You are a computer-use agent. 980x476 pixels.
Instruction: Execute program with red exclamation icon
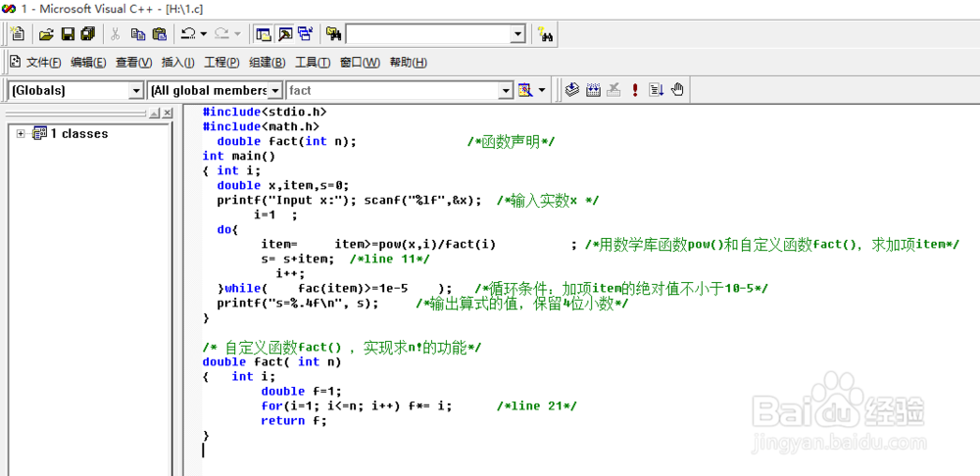pyautogui.click(x=635, y=90)
